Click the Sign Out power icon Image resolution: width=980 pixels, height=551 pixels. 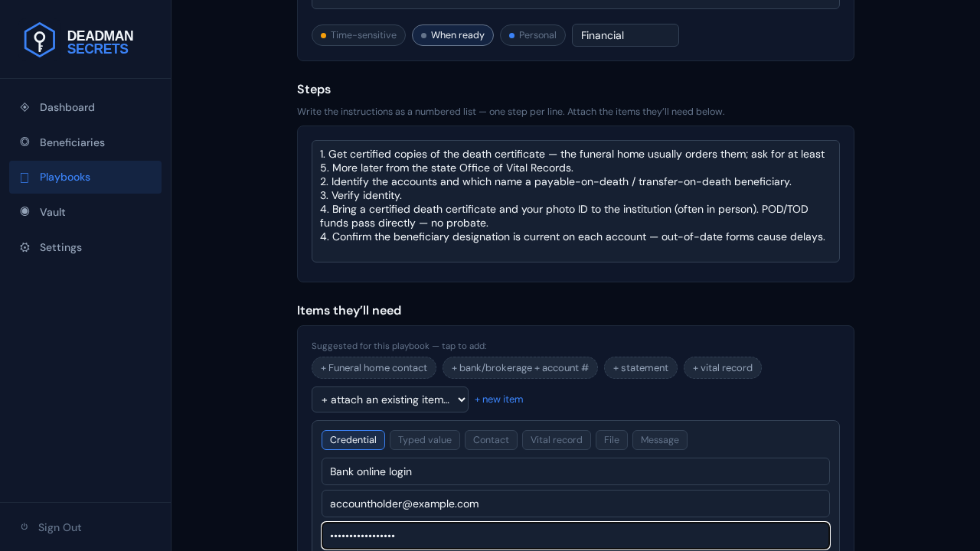pos(24,527)
